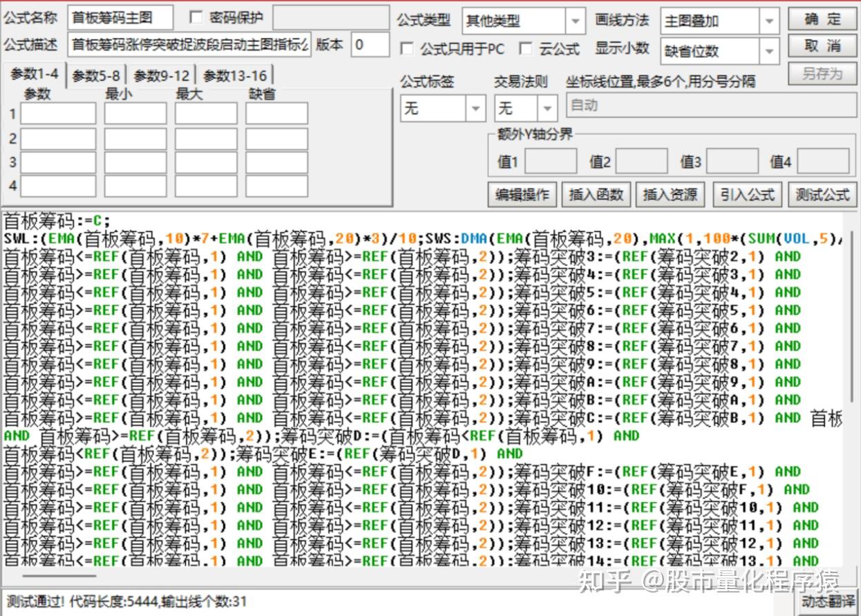Switch to 参数13-16 tab

click(x=235, y=76)
